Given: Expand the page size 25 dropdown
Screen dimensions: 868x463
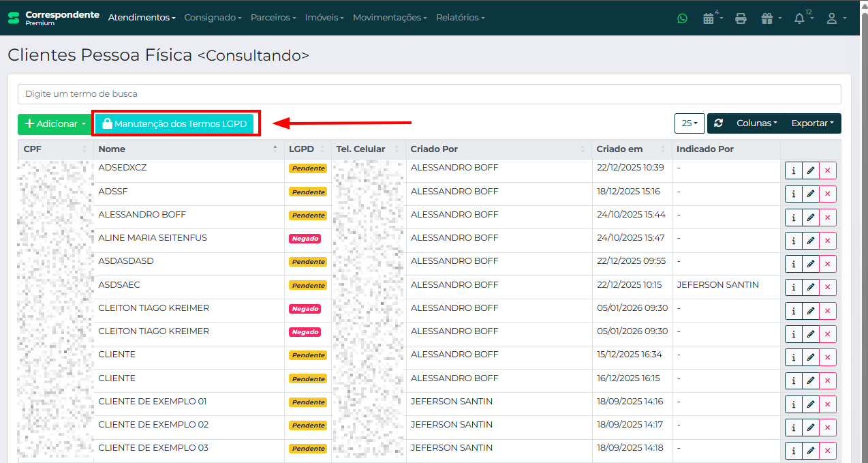Looking at the screenshot, I should coord(689,123).
